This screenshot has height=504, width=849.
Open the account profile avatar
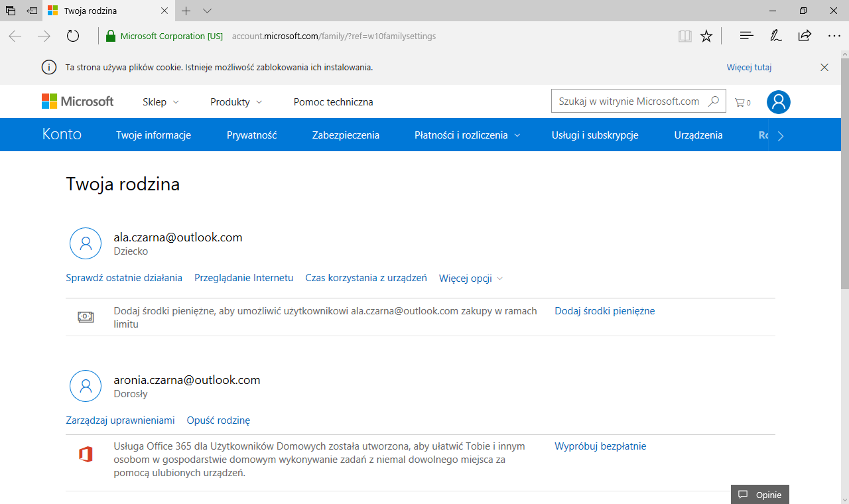click(x=778, y=101)
